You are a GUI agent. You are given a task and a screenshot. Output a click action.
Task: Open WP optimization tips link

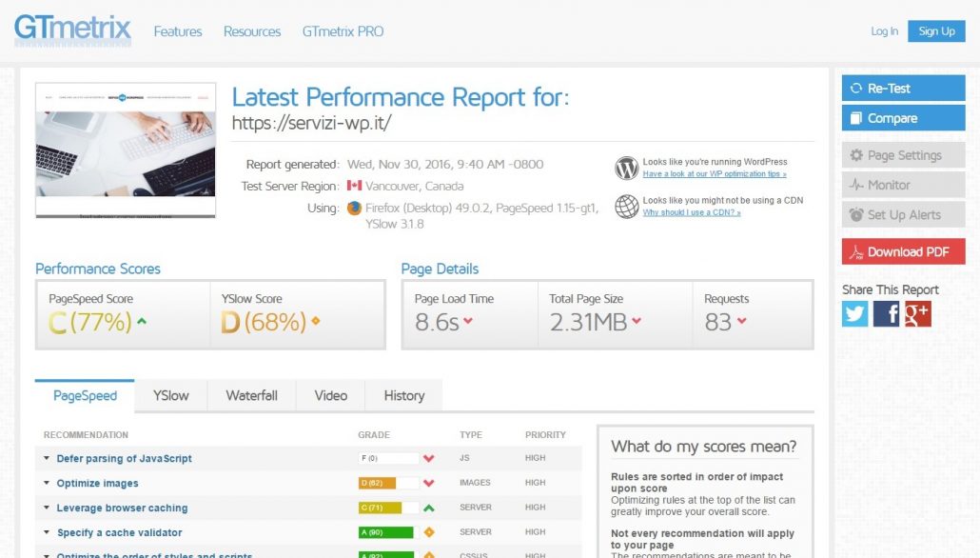point(715,174)
